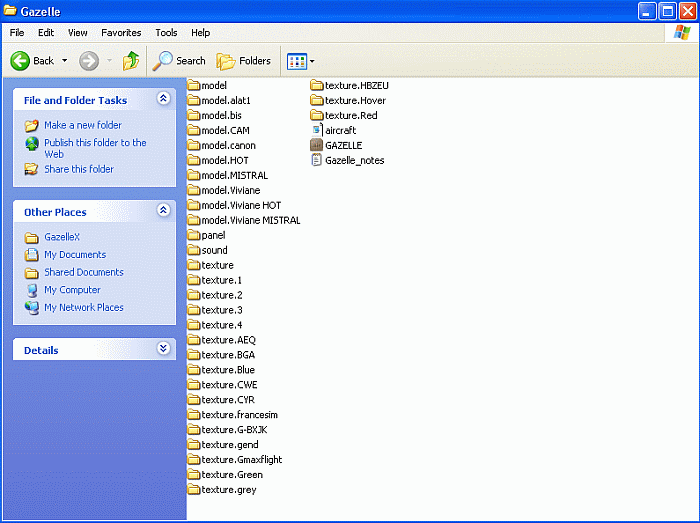Select the model.Viviane MISTRAL folder icon
Viewport: 700px width, 523px height.
[x=193, y=220]
